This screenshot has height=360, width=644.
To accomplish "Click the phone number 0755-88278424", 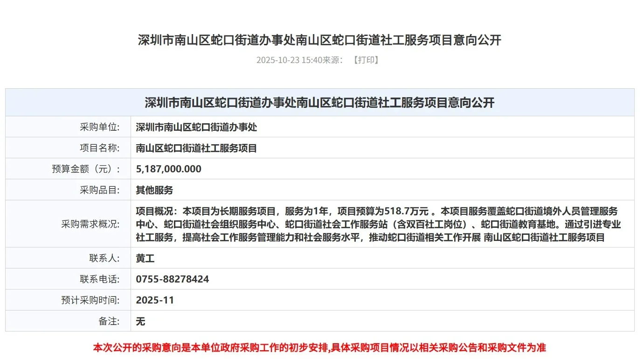I will point(172,279).
